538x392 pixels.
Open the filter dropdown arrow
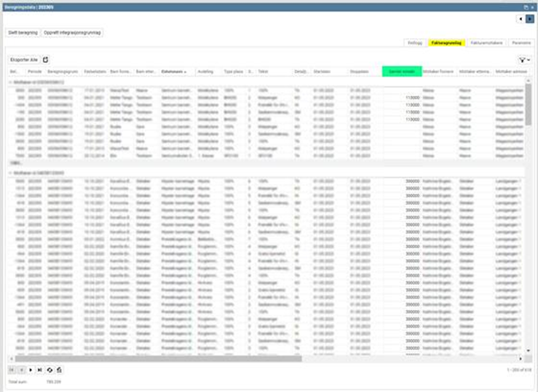tap(529, 60)
